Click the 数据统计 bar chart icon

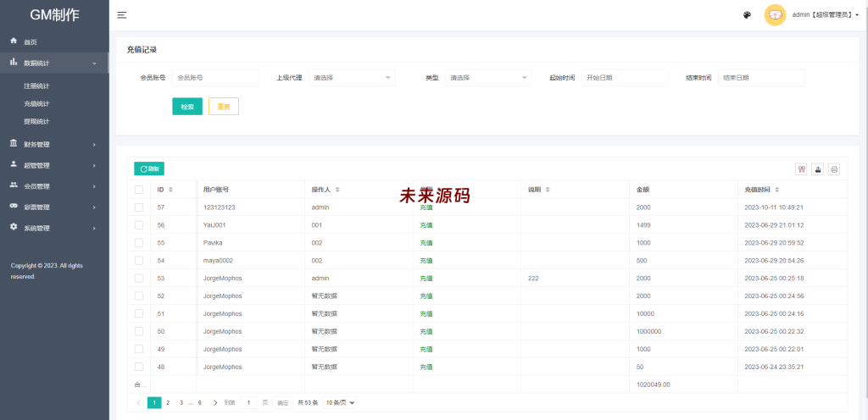click(14, 63)
